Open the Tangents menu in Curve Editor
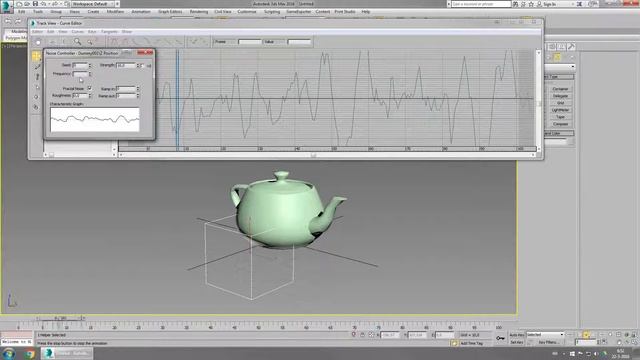 [x=109, y=31]
